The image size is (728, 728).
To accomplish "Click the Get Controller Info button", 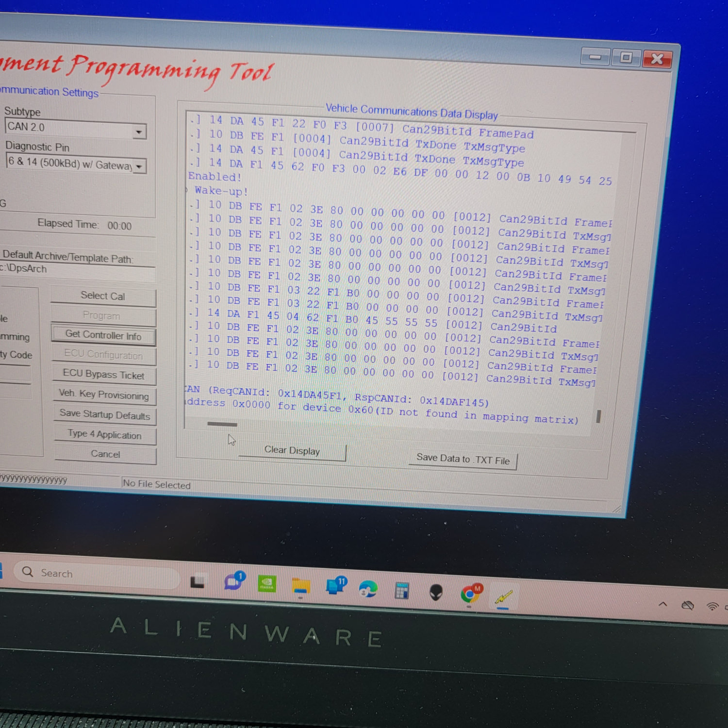I will coord(103,335).
